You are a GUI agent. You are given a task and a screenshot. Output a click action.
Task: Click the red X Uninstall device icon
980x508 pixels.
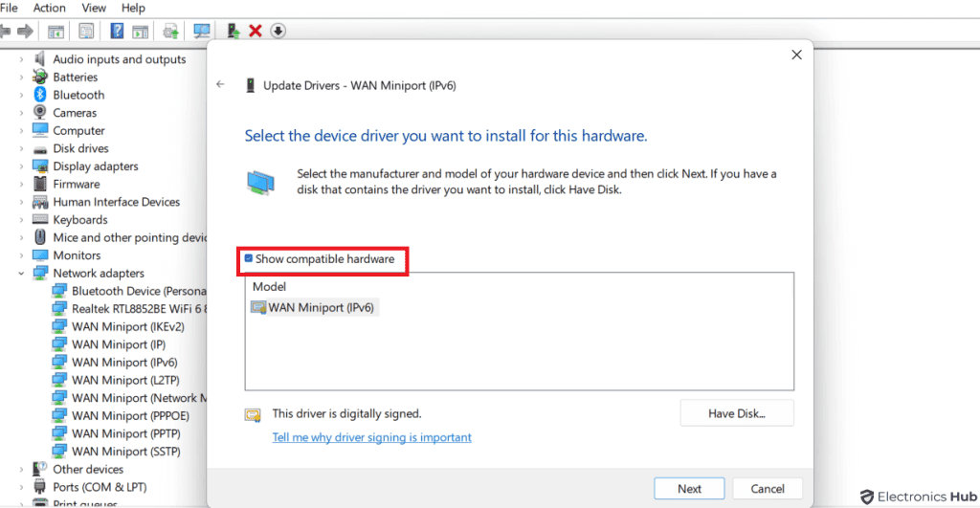[255, 31]
